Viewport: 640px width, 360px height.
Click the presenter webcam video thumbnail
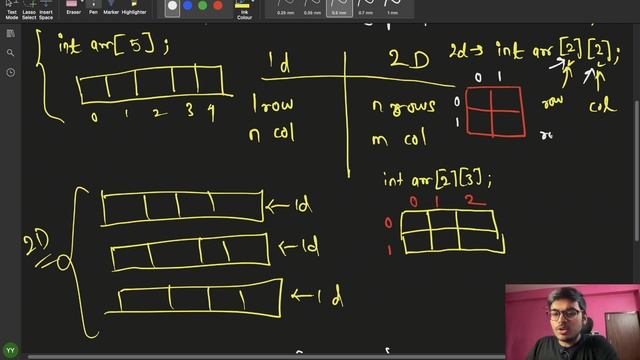pyautogui.click(x=572, y=322)
